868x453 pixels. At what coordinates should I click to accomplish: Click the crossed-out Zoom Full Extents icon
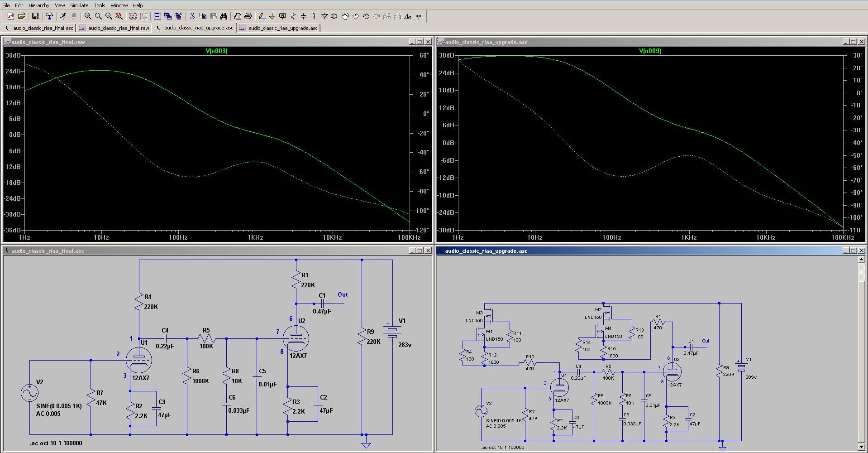(119, 16)
